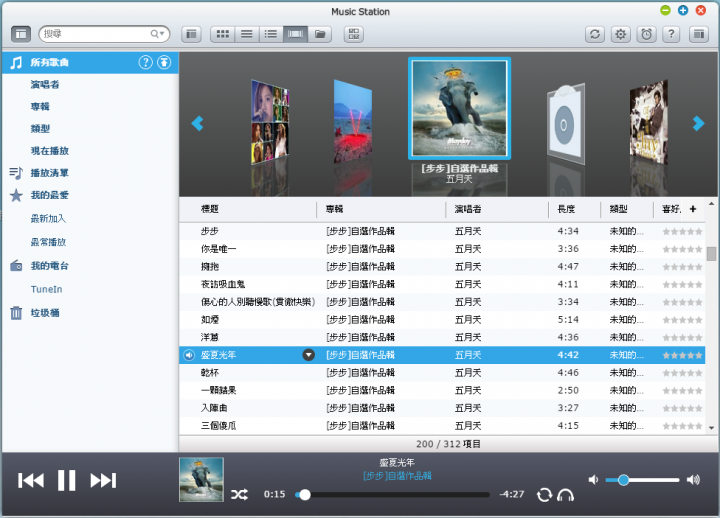Viewport: 720px width, 518px height.
Task: Open 現在播放 in sidebar
Action: click(50, 151)
